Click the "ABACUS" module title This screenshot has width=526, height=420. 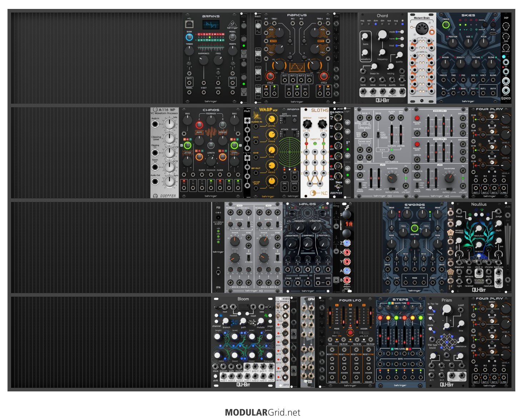297,15
